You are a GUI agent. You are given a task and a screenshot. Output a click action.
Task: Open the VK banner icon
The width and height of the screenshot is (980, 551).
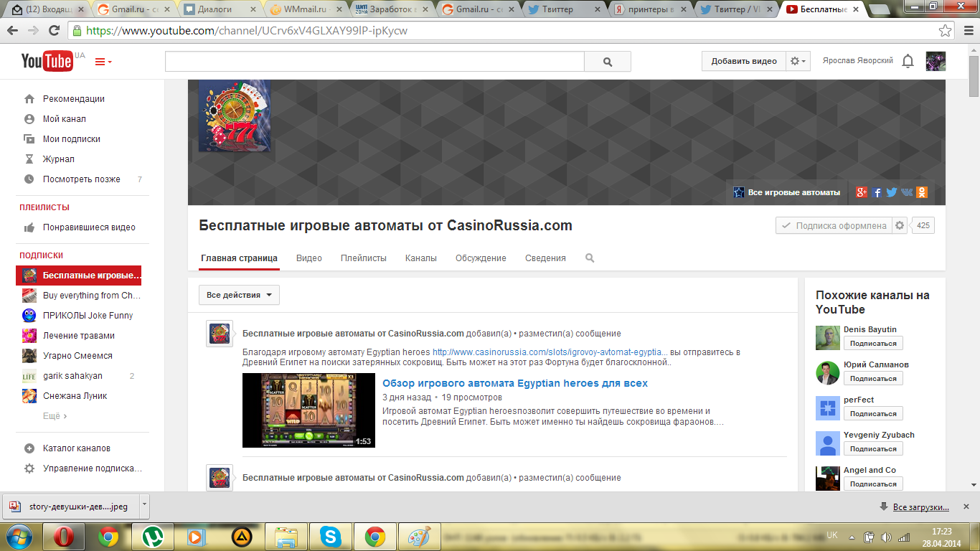[x=907, y=192]
